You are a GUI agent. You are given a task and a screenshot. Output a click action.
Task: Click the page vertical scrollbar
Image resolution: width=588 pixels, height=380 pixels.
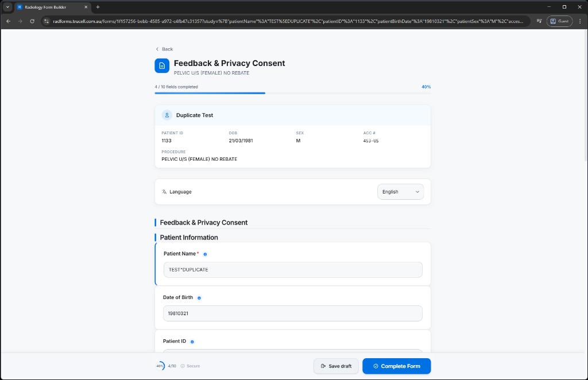coord(585,95)
